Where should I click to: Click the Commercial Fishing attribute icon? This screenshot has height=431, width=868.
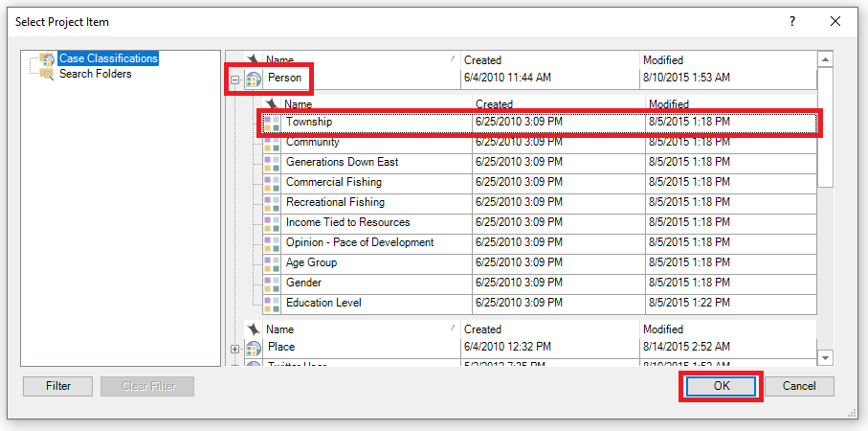click(272, 183)
